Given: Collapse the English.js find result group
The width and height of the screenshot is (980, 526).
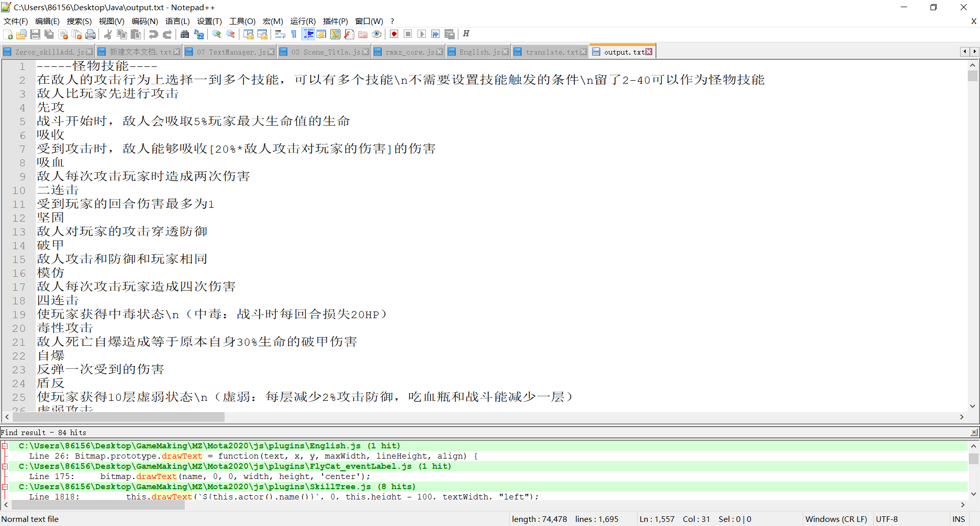Looking at the screenshot, I should click(5, 446).
